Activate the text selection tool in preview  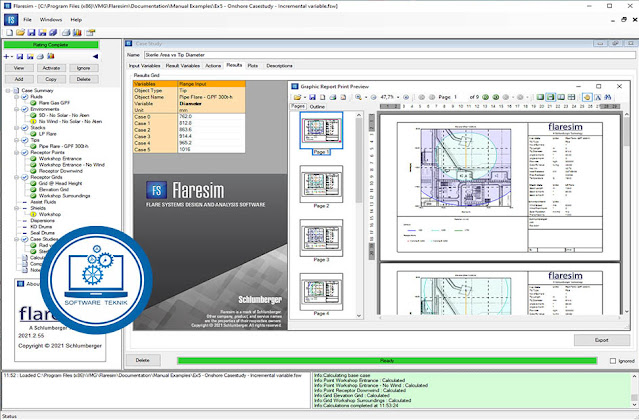click(598, 97)
